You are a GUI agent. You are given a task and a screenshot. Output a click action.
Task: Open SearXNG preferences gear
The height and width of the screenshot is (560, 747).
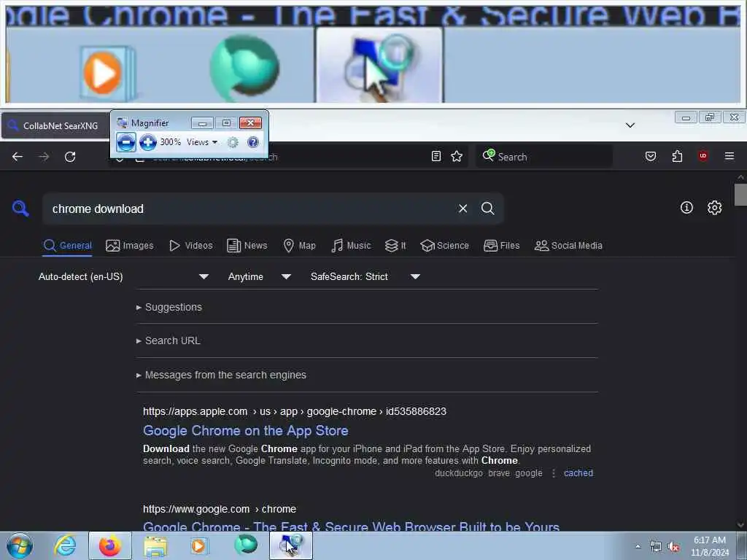715,208
